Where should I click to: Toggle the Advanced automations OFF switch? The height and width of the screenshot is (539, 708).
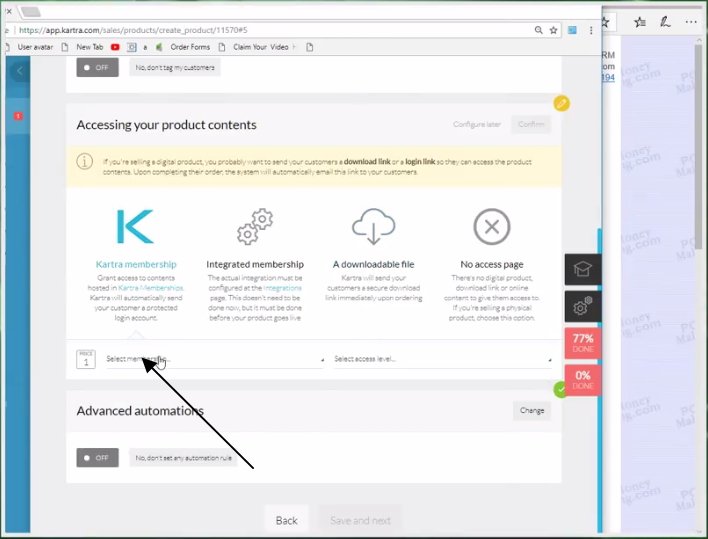tap(98, 458)
